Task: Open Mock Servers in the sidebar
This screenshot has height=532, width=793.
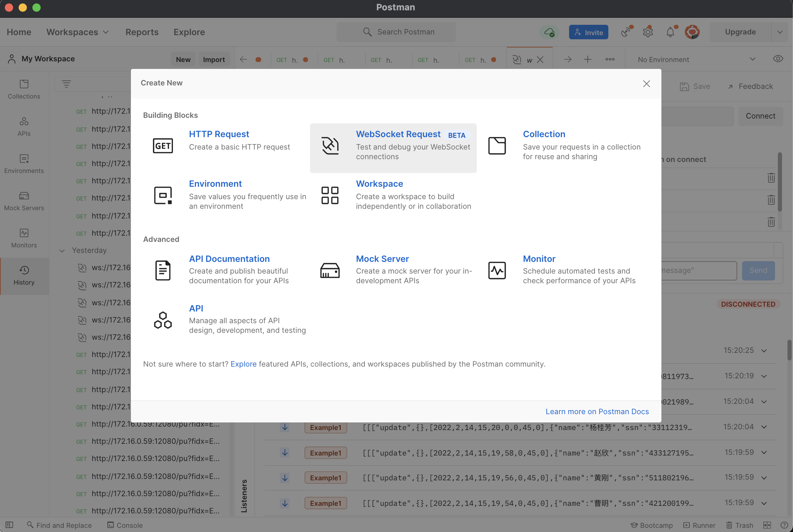Action: click(x=24, y=201)
